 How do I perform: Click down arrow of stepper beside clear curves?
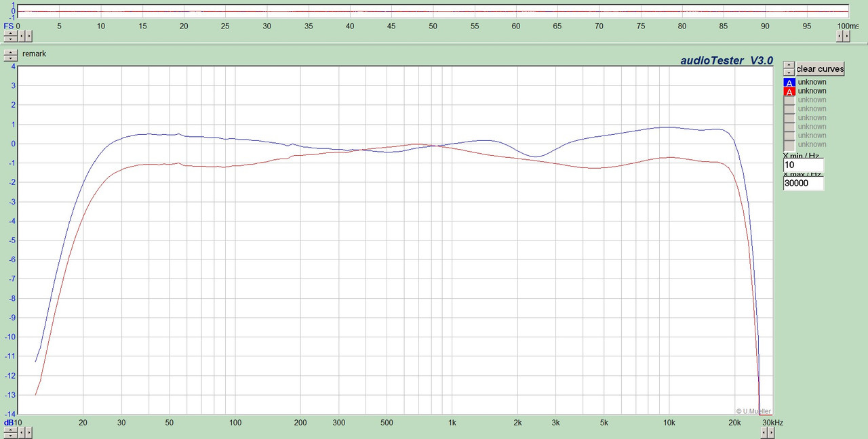pyautogui.click(x=789, y=72)
